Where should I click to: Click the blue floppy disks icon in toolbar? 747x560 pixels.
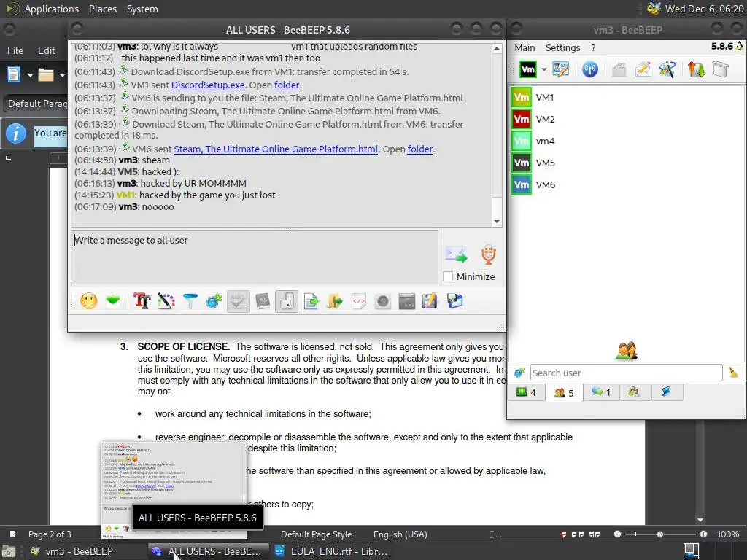pos(455,301)
